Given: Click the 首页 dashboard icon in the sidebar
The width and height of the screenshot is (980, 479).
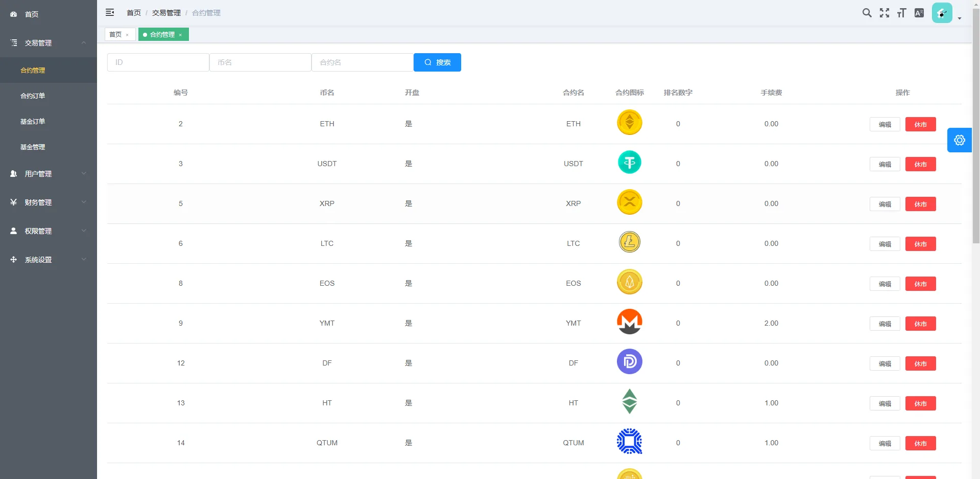Looking at the screenshot, I should coord(13,14).
